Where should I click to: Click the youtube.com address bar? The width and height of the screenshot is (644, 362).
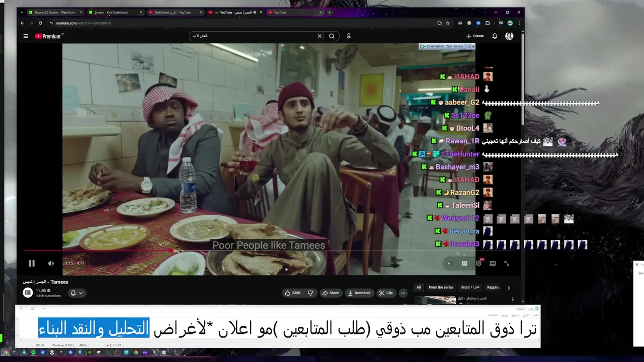click(242, 23)
